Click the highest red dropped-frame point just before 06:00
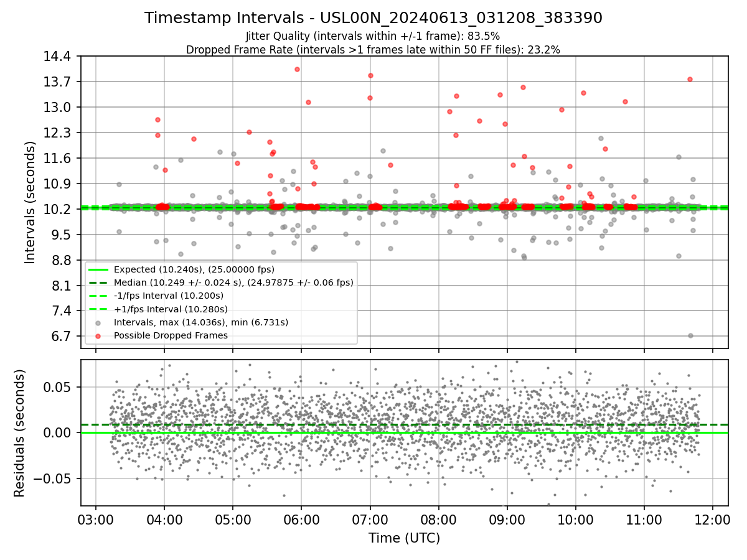 297,69
